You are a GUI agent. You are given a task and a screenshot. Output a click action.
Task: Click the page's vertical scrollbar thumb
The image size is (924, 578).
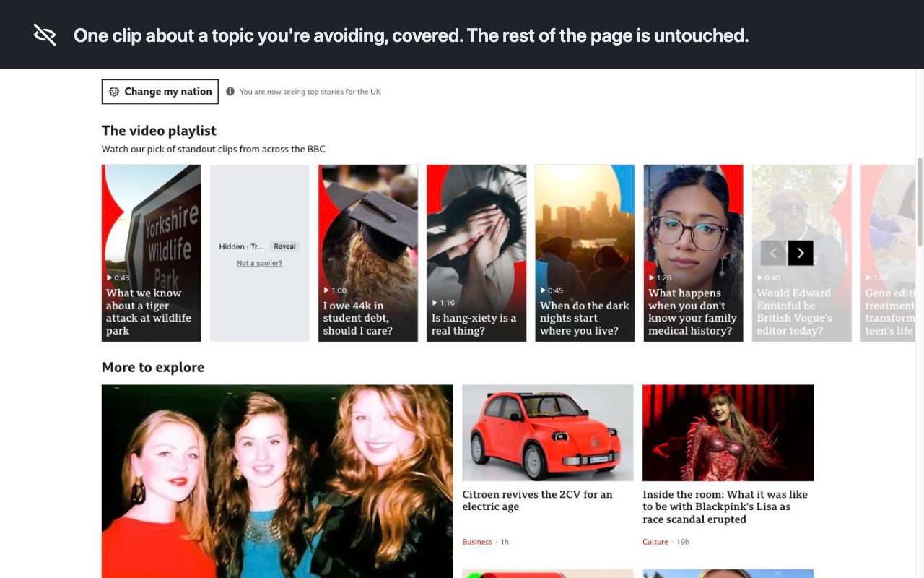tap(920, 202)
